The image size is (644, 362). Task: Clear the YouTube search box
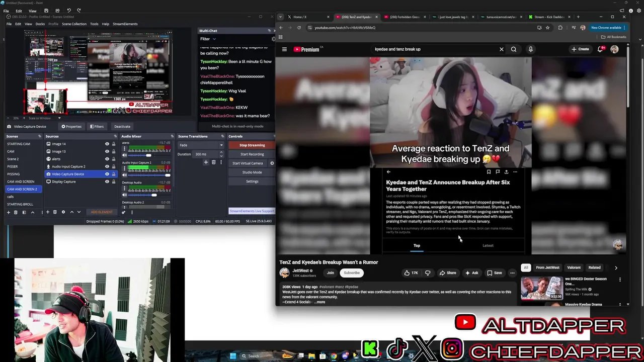tap(502, 49)
